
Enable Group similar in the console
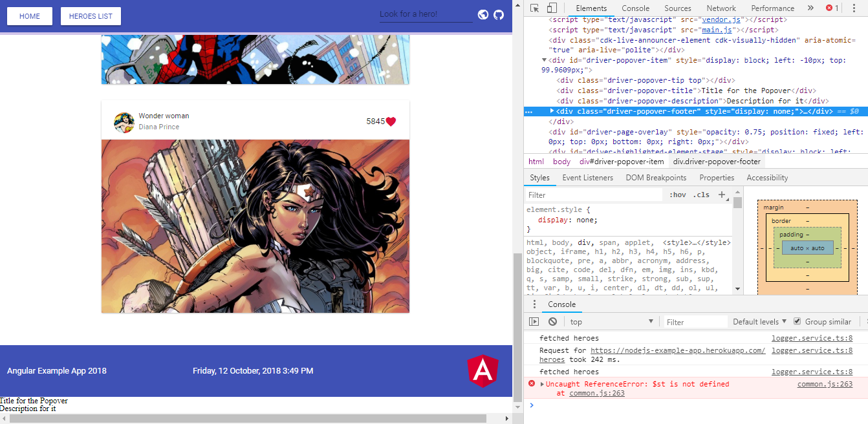coord(797,321)
